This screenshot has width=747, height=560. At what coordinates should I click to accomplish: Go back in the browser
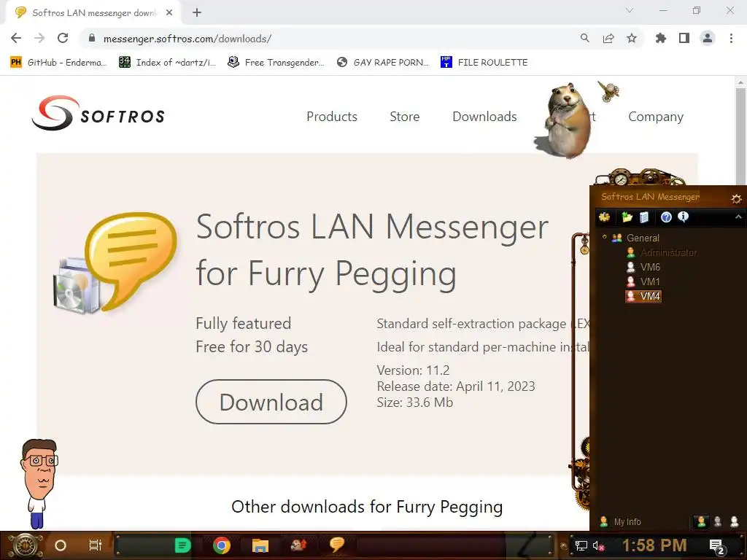16,39
